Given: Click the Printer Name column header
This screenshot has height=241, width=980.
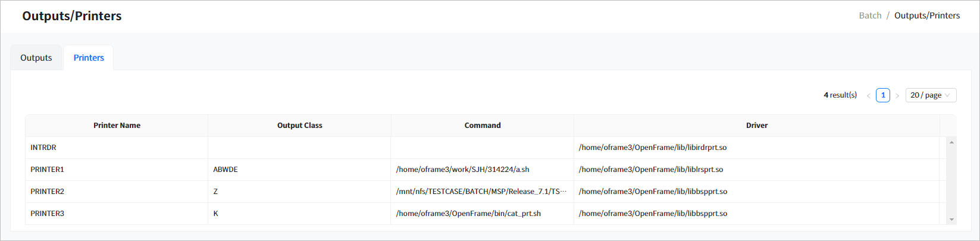Looking at the screenshot, I should [117, 126].
